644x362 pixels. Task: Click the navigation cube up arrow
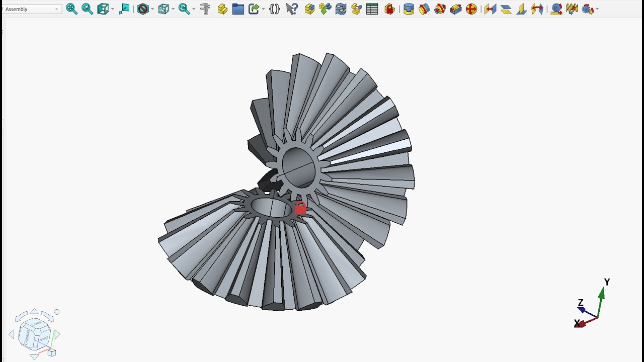(x=34, y=312)
